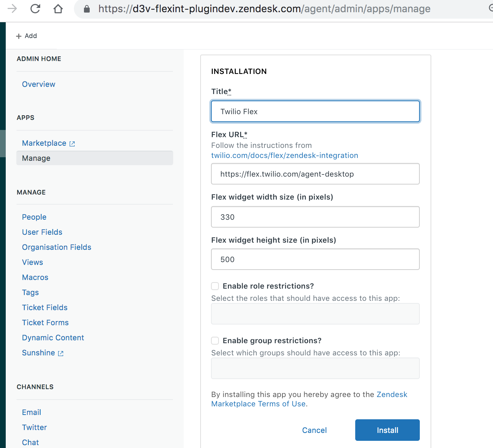Image resolution: width=493 pixels, height=448 pixels.
Task: Enable group restrictions for the app
Action: [215, 341]
